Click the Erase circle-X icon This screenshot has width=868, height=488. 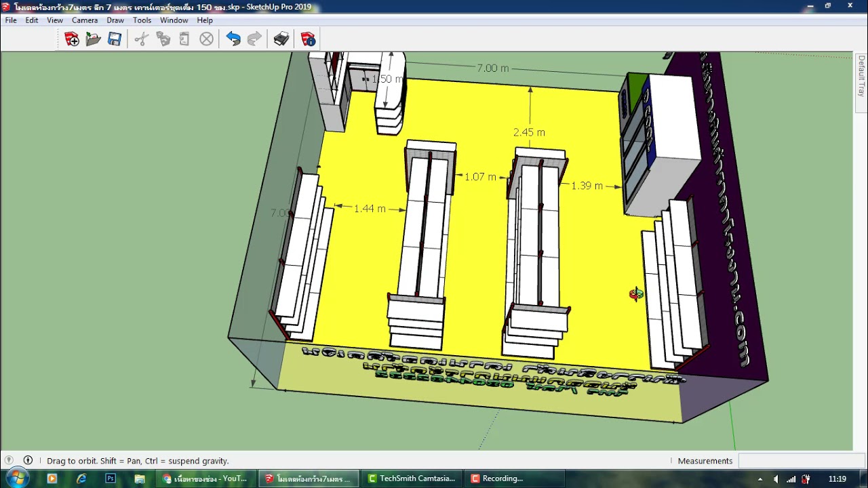pos(207,39)
